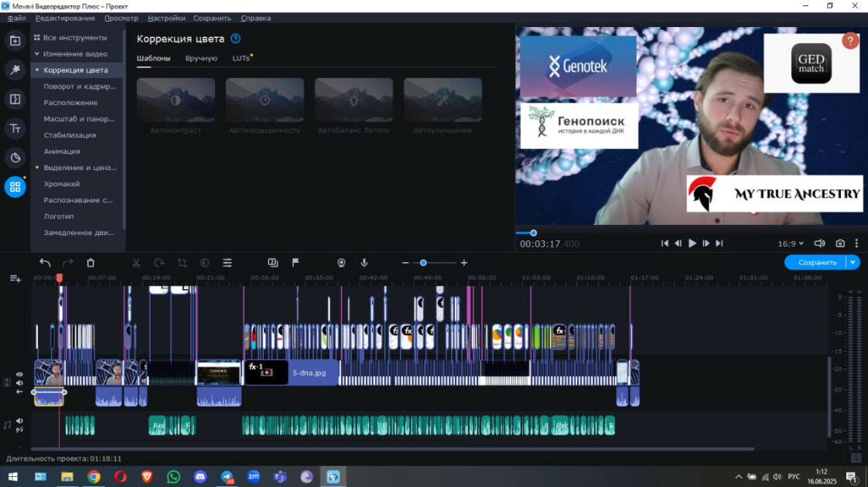The width and height of the screenshot is (868, 487).
Task: Zoom out timeline with minus icon
Action: click(x=405, y=263)
